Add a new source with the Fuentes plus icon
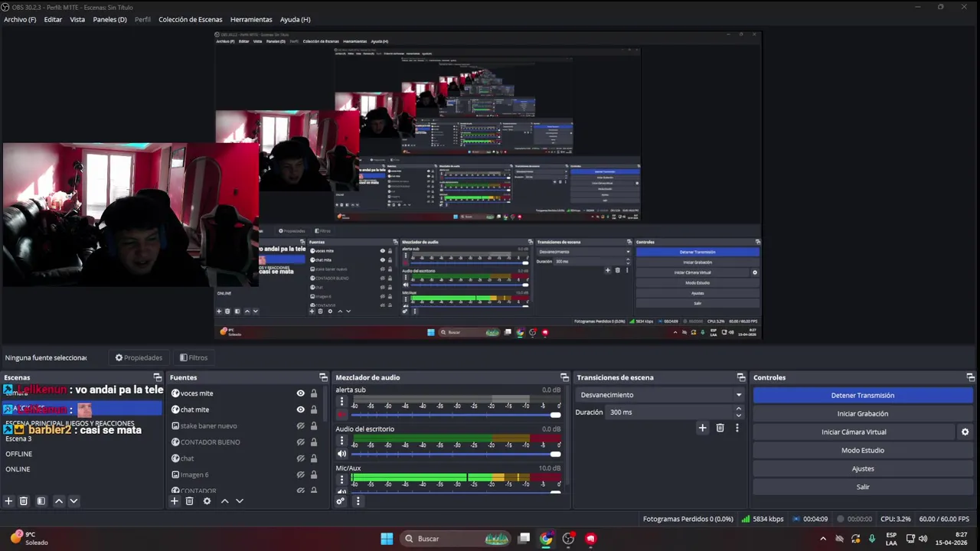Image resolution: width=980 pixels, height=551 pixels. click(x=175, y=501)
